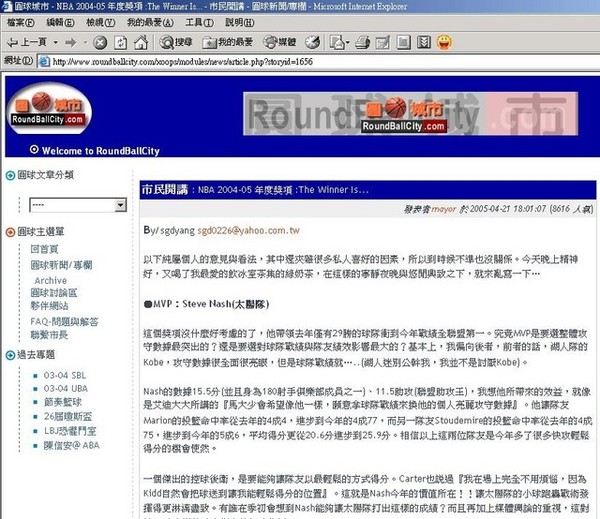Open the 26屆瓊斯盃 past topic link

click(68, 416)
